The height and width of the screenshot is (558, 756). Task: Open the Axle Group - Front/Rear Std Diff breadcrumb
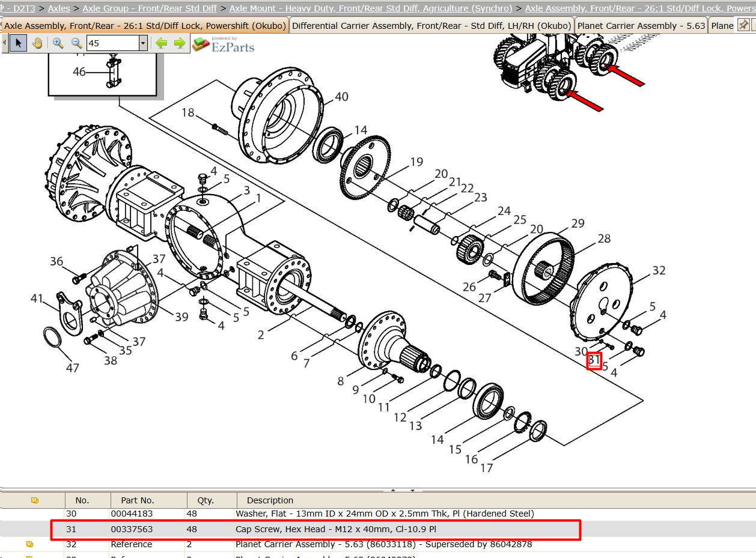150,8
